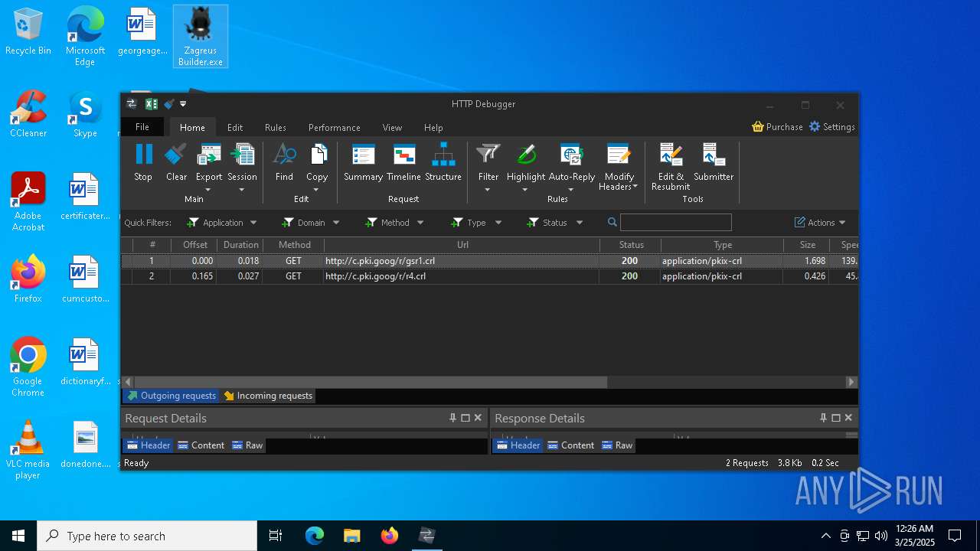The width and height of the screenshot is (980, 551).
Task: Select the gsr1.crl request row
Action: (489, 261)
